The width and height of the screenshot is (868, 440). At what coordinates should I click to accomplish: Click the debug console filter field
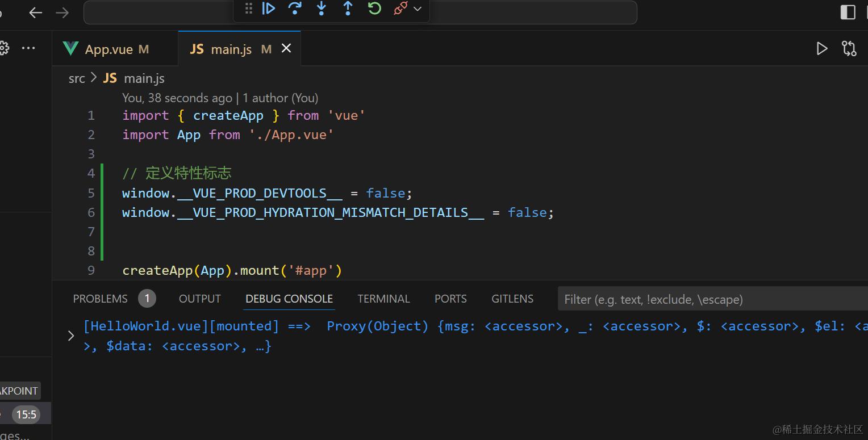[713, 299]
